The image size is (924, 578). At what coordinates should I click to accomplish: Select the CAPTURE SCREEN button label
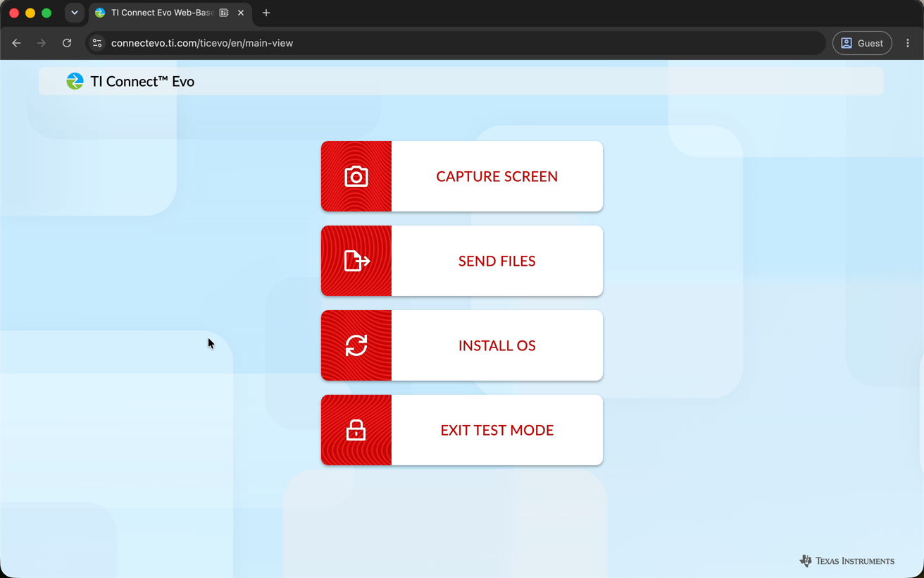497,176
